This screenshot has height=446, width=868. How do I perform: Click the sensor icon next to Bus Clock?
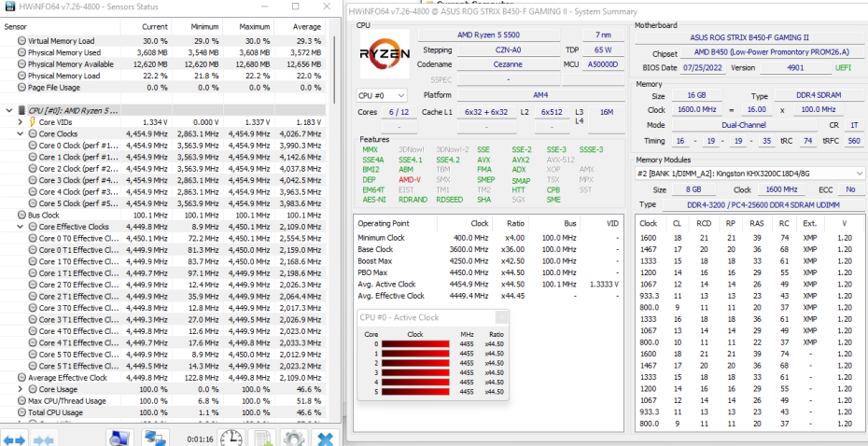[21, 216]
